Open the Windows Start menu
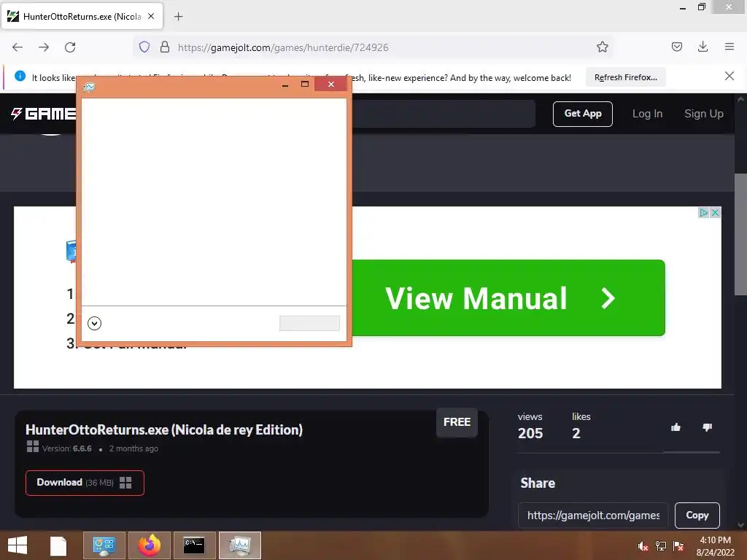This screenshot has height=560, width=747. (18, 545)
